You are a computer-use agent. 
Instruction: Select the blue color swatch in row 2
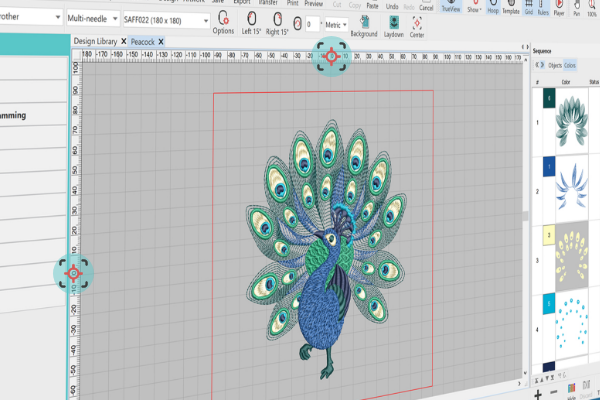pyautogui.click(x=549, y=167)
